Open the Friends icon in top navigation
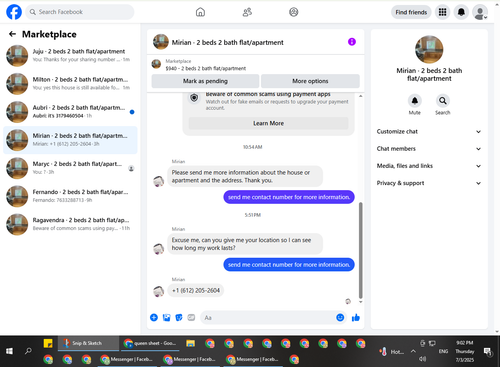 (x=247, y=12)
